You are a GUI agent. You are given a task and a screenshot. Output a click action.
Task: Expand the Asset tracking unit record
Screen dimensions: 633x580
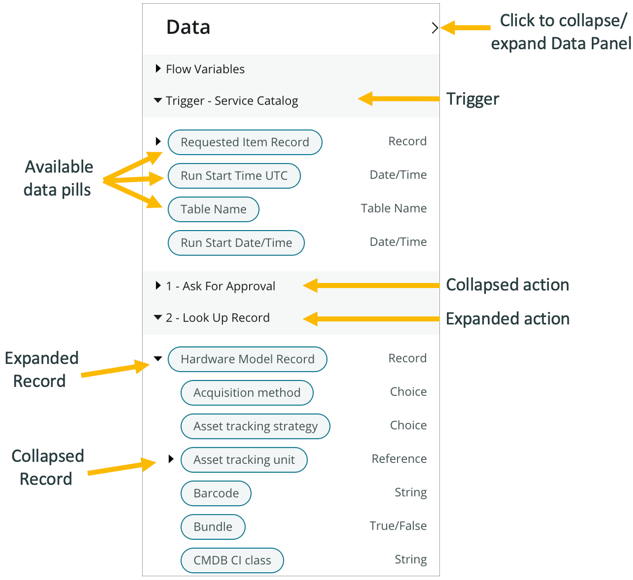172,459
